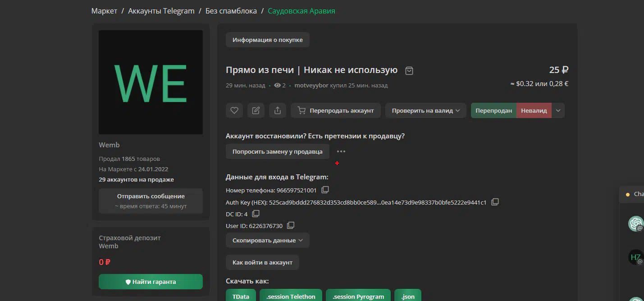644x301 pixels.
Task: Copy the phone number 966597521001
Action: 325,190
